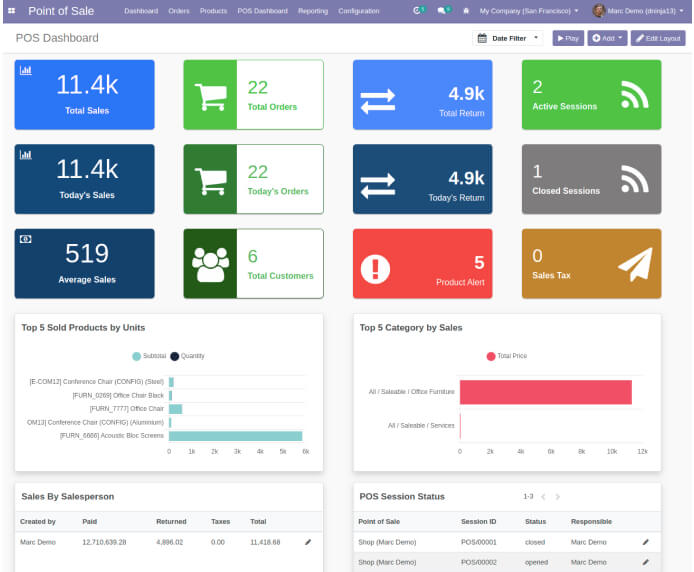
Task: Click the exclamation icon on Product Alert
Action: [x=375, y=268]
